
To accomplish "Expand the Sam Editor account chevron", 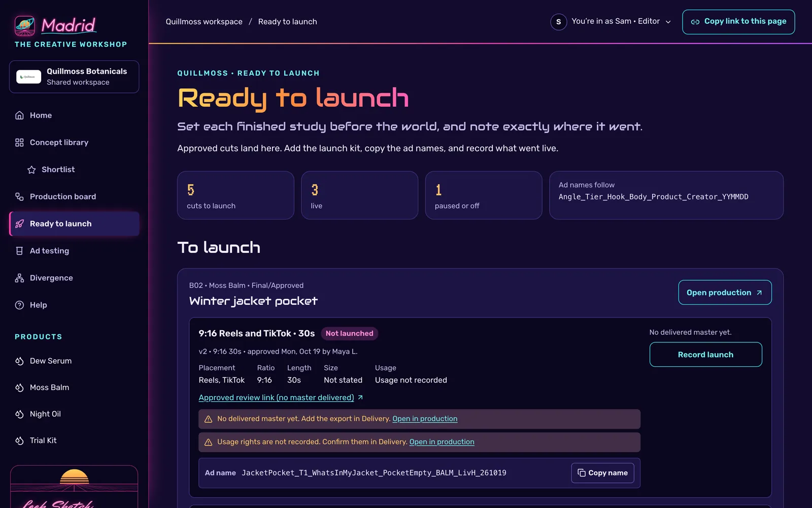I will [668, 22].
